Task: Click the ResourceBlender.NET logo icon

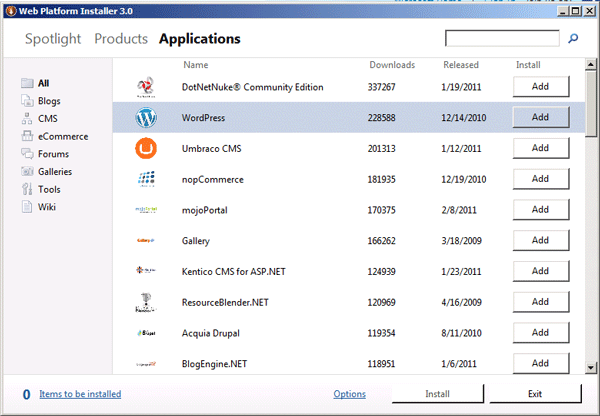Action: (146, 302)
